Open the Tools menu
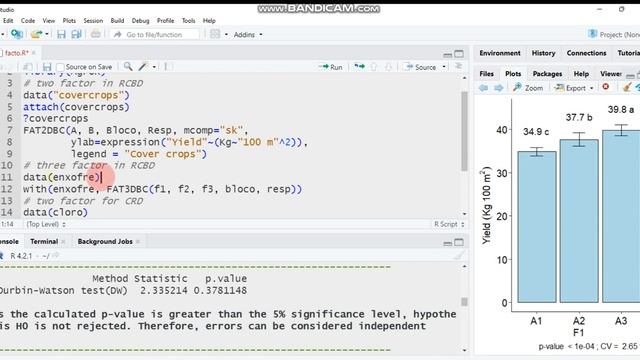Viewport: 640px width, 360px height. click(x=188, y=20)
